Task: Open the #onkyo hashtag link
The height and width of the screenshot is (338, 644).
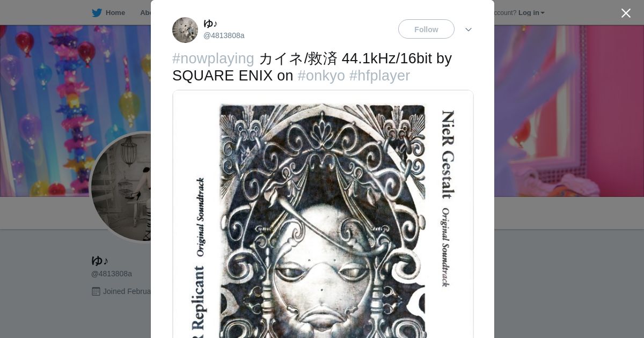Action: pyautogui.click(x=321, y=76)
